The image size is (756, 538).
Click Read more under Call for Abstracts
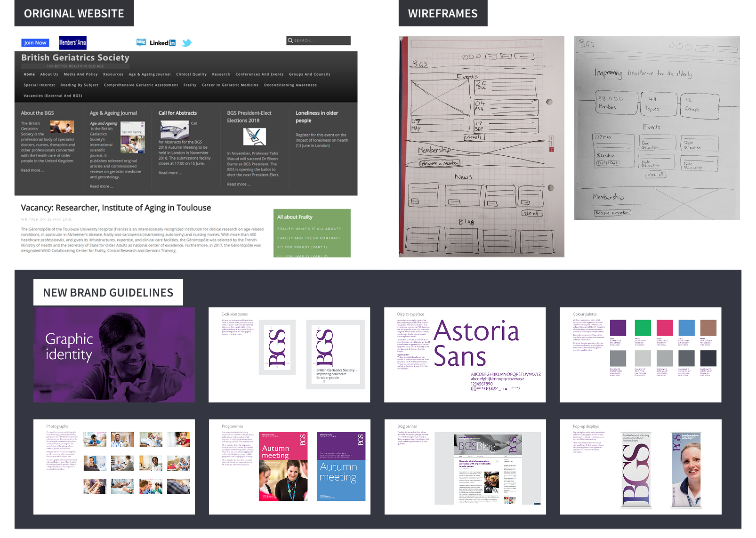coord(170,173)
